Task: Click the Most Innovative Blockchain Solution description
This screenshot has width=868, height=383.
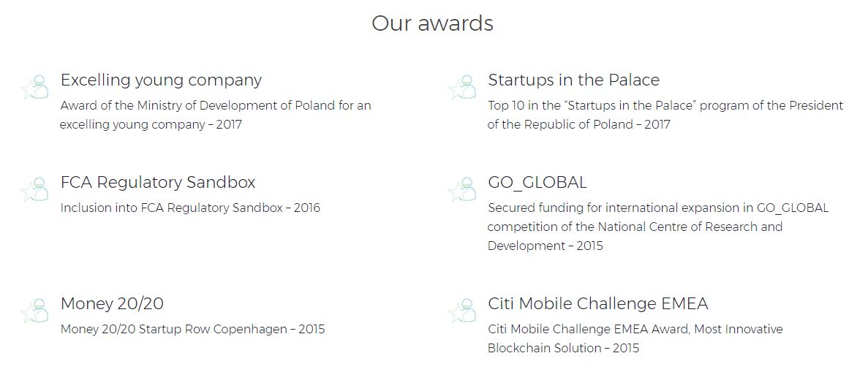Action: point(635,338)
